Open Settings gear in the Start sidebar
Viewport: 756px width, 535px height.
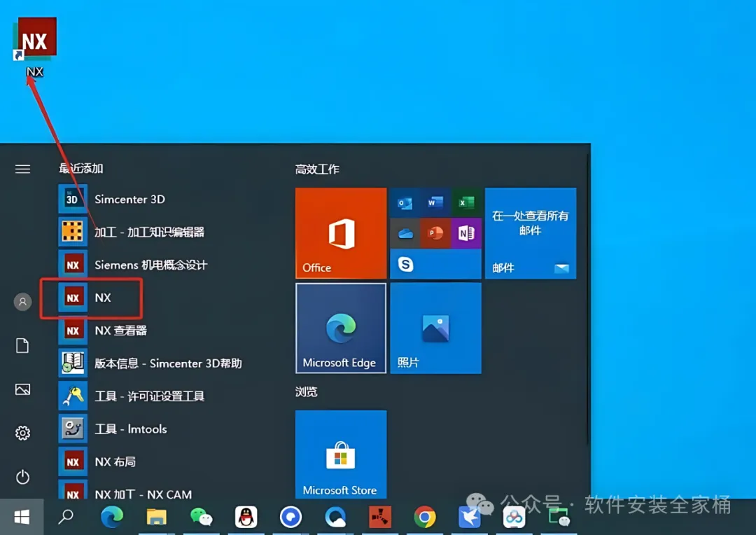point(22,433)
